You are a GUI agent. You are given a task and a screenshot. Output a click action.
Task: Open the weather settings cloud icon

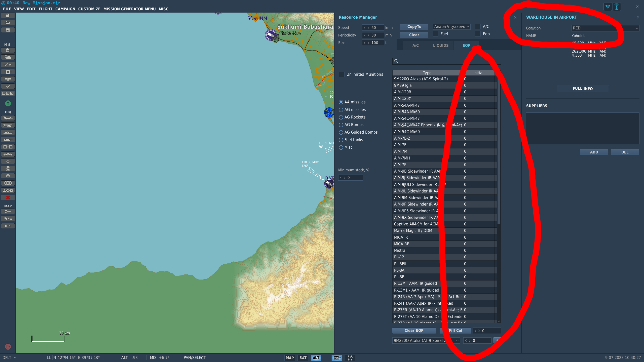click(x=8, y=57)
